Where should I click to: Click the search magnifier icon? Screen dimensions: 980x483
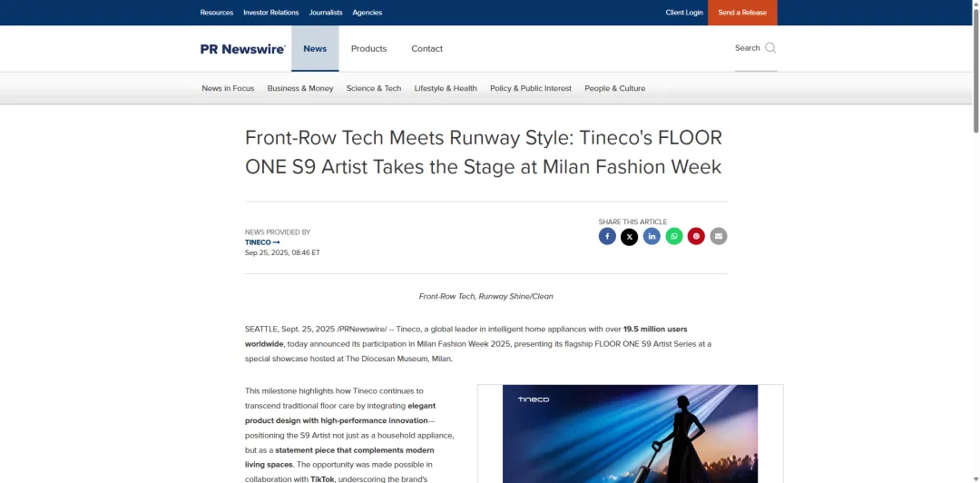(770, 48)
